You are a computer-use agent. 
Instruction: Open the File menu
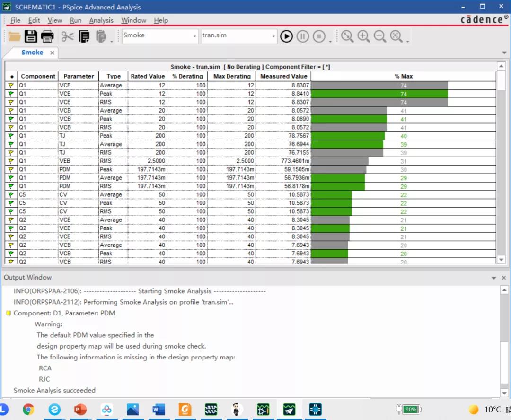pyautogui.click(x=15, y=20)
